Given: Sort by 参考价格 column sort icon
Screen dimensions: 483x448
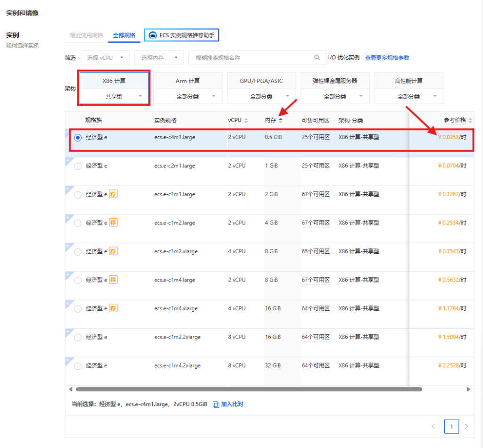Looking at the screenshot, I should [470, 120].
